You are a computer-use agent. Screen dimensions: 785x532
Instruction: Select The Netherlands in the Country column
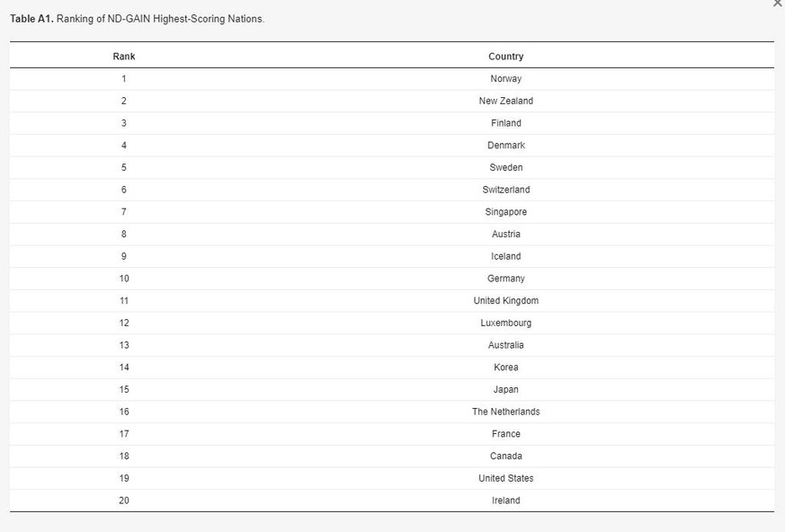pyautogui.click(x=505, y=412)
